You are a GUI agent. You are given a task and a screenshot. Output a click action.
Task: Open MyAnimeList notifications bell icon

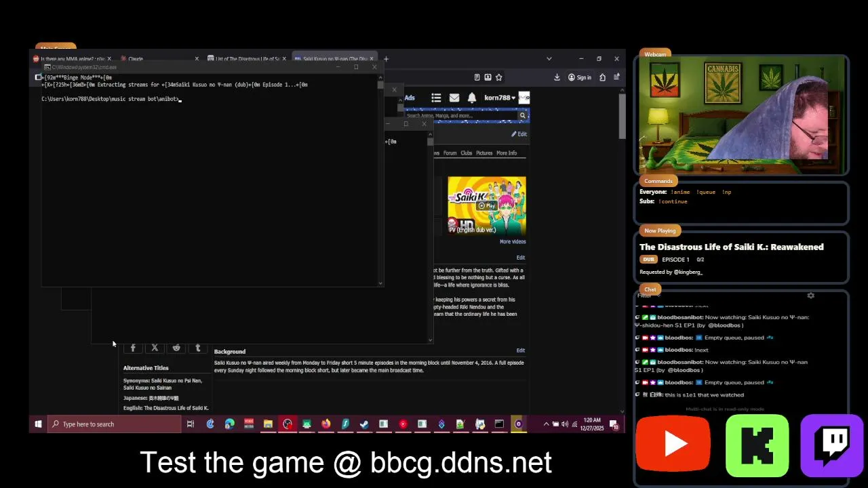point(472,98)
